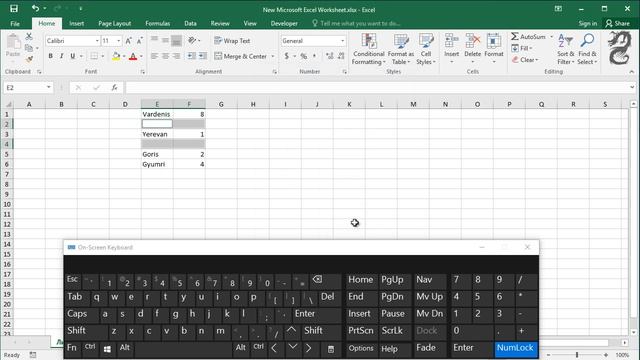Click the Font Color red A icon
This screenshot has height=360, width=640.
click(x=133, y=56)
